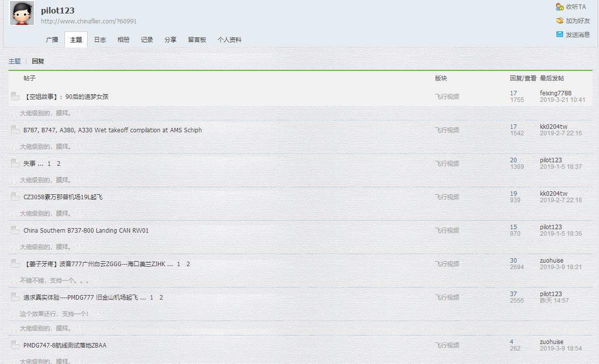Viewport: 599px width, 364px height.
Task: Click the 加为好友 handshake icon
Action: [x=561, y=21]
